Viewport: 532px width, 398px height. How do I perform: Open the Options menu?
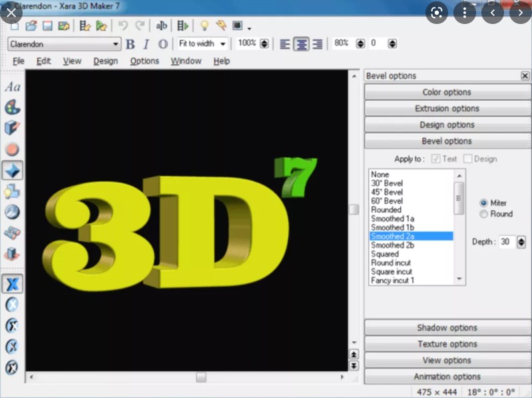(144, 61)
